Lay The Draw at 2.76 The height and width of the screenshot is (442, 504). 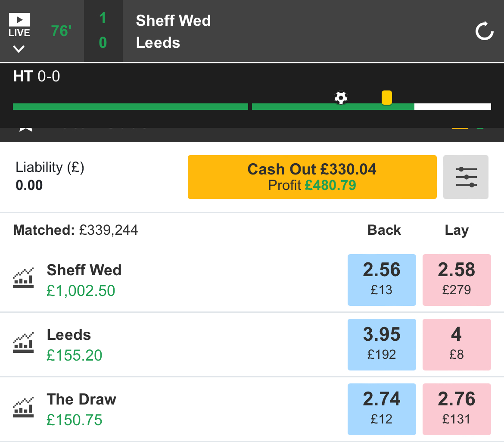[457, 409]
